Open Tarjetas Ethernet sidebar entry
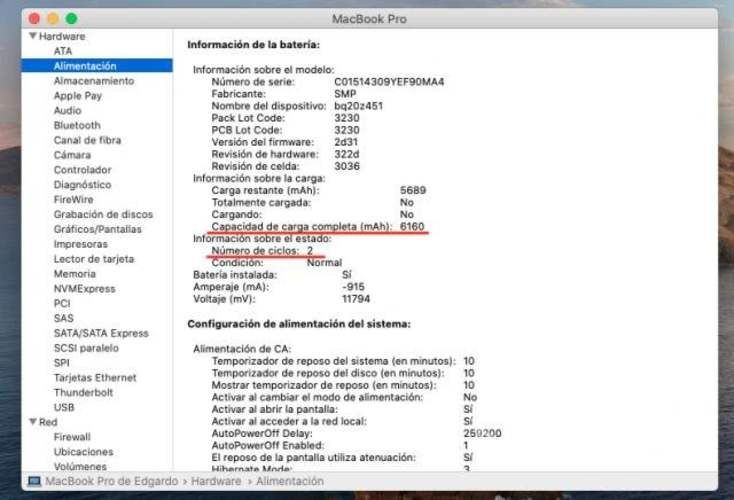The width and height of the screenshot is (734, 500). coord(95,378)
